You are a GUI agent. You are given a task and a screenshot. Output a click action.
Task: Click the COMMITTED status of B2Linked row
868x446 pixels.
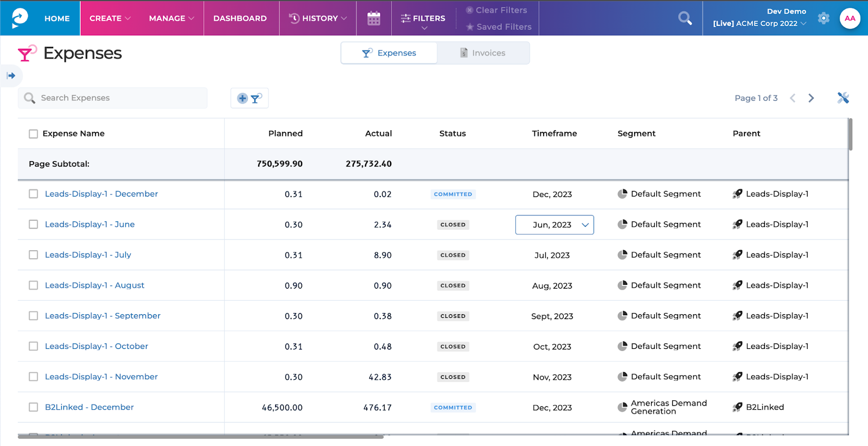(453, 407)
